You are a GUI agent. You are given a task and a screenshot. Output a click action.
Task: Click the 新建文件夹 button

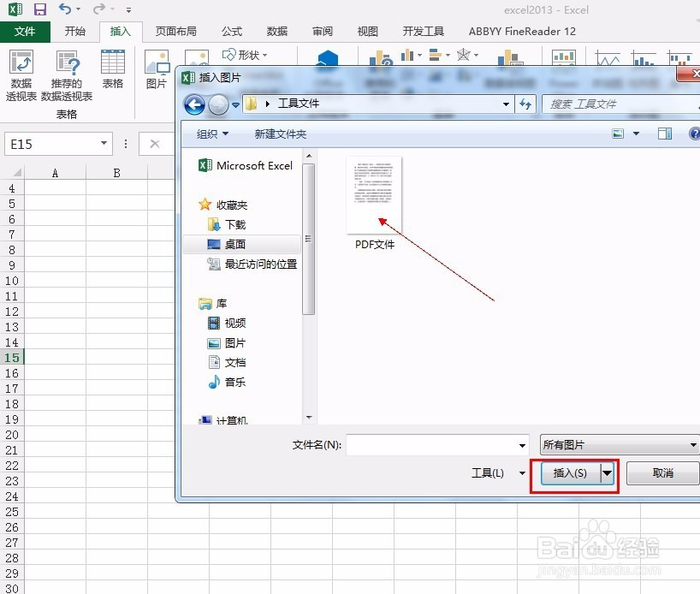coord(281,134)
